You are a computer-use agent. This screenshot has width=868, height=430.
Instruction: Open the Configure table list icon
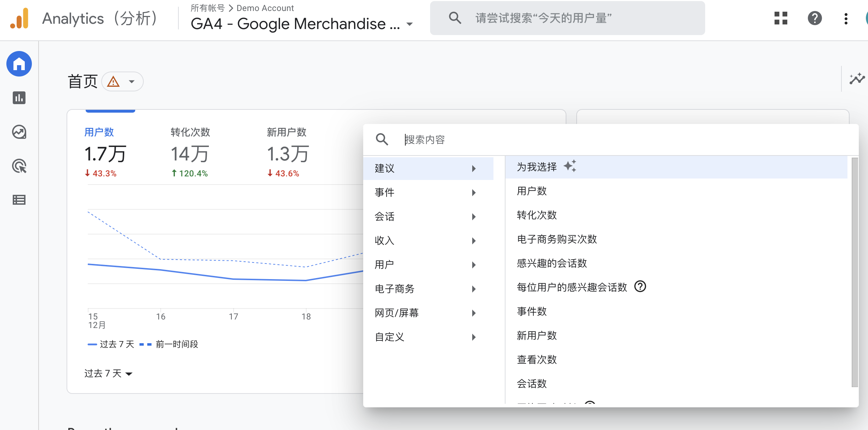coord(19,200)
